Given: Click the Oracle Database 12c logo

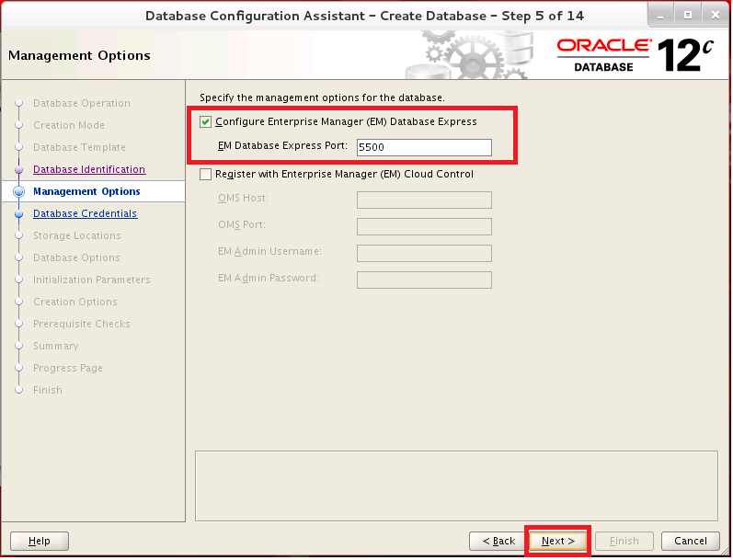Looking at the screenshot, I should pos(635,55).
